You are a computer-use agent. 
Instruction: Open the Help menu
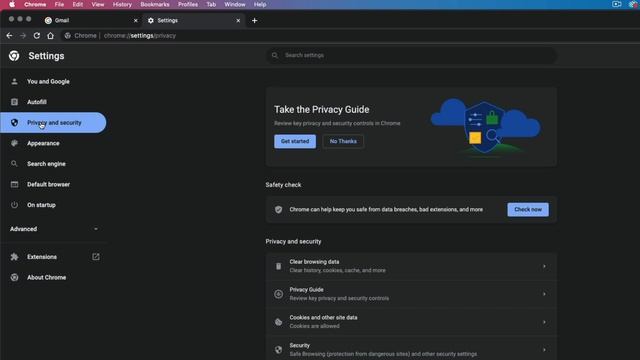click(260, 4)
